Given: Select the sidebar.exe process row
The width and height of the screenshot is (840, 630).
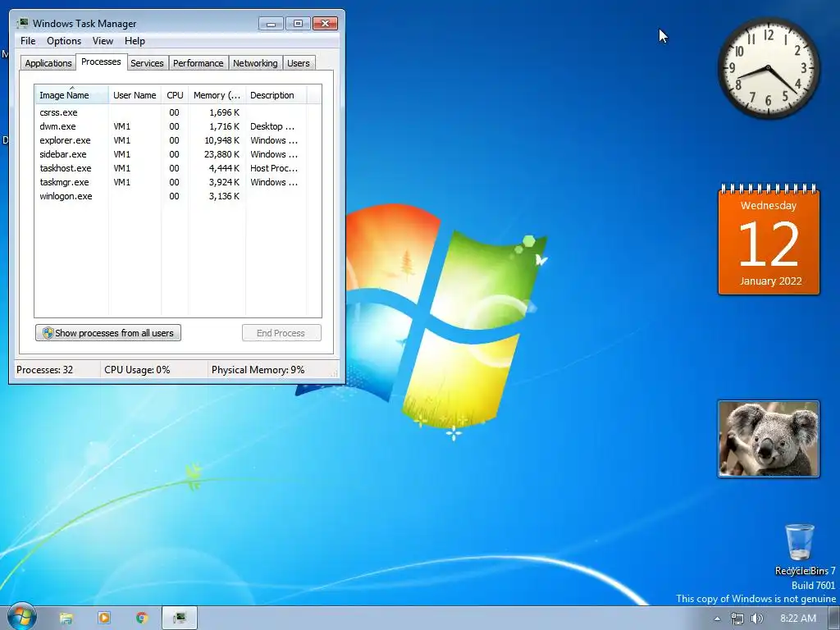Looking at the screenshot, I should [171, 154].
